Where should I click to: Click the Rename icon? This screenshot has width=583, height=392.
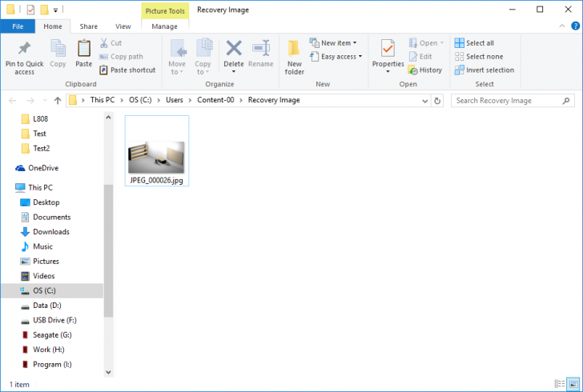(260, 48)
